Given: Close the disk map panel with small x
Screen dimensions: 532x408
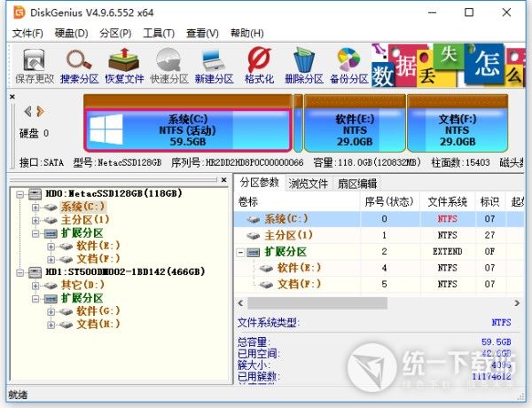Looking at the screenshot, I should click(12, 97).
